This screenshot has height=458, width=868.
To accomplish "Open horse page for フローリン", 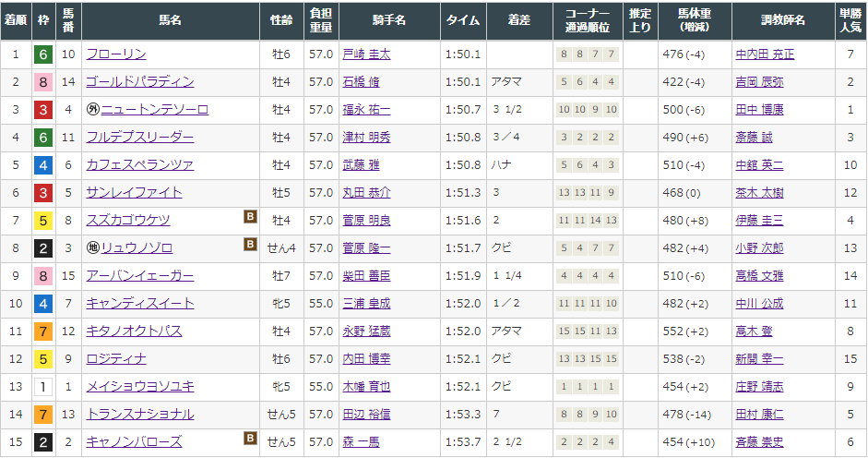I will pos(116,54).
